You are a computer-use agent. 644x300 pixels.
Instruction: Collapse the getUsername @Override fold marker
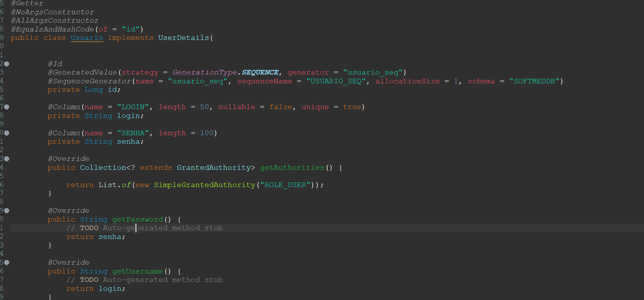(7, 262)
